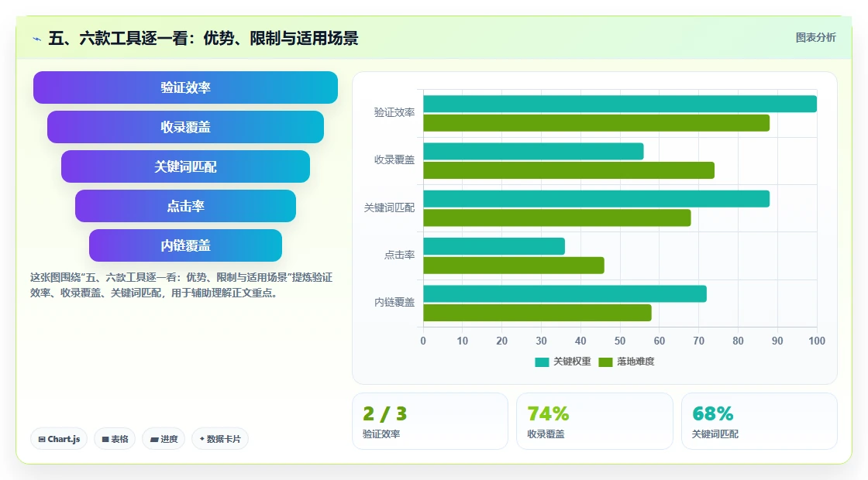
Task: Click the 点击率 chart axis label
Action: coord(399,255)
